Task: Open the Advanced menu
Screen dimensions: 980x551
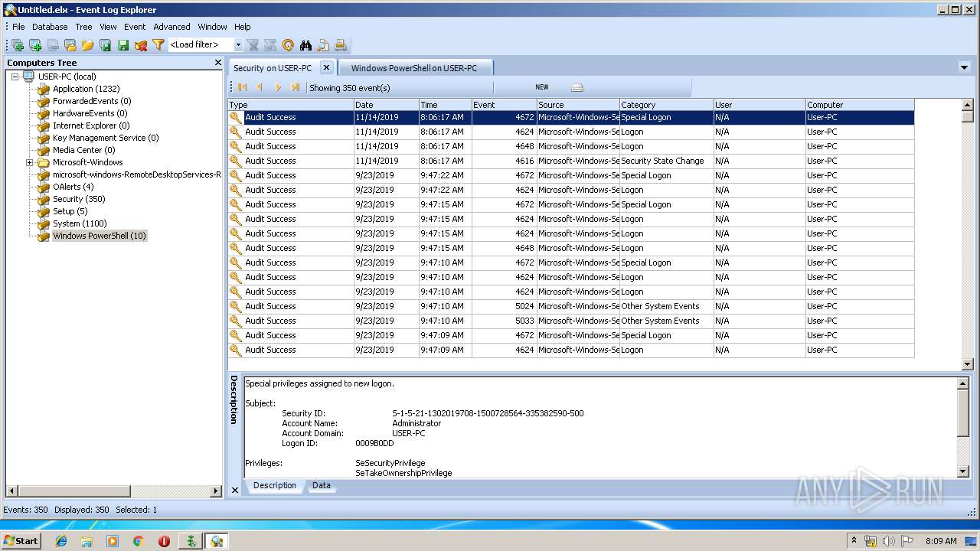Action: point(171,27)
